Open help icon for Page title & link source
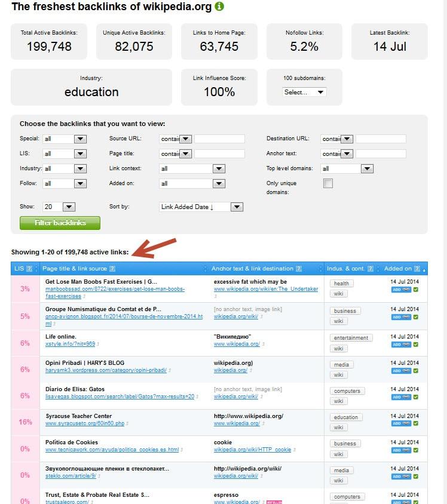Viewport: 447px width, 504px height. click(112, 268)
